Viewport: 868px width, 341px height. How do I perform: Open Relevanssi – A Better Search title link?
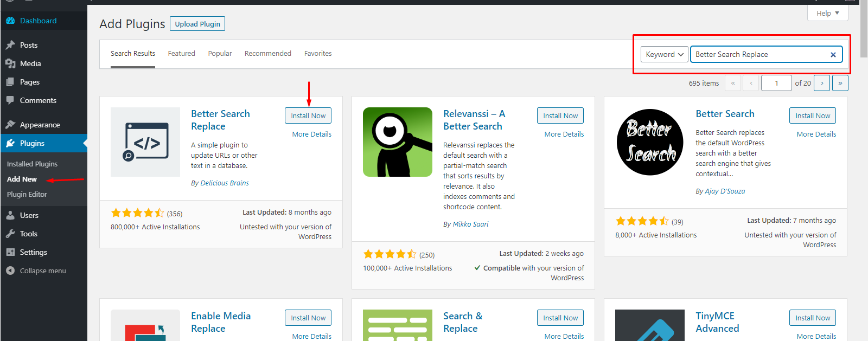474,120
